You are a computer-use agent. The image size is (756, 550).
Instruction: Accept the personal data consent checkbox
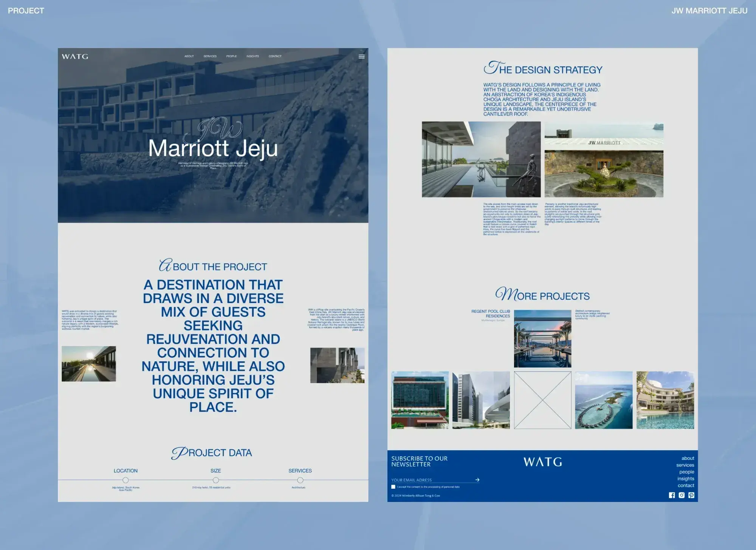(393, 487)
